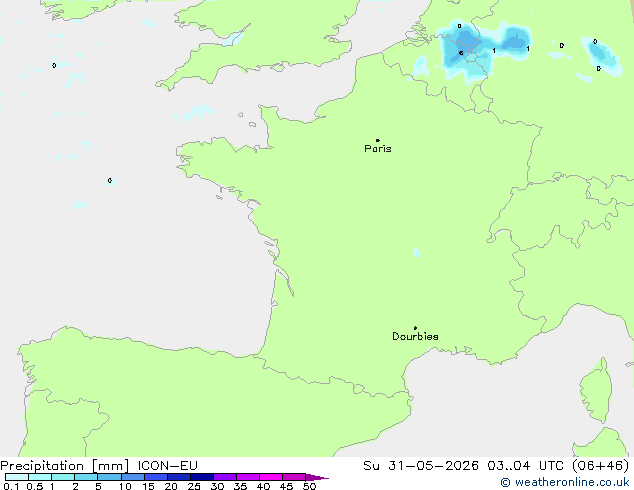
Task: Pick the 1–2 mm legend swatch
Action: [x=63, y=477]
